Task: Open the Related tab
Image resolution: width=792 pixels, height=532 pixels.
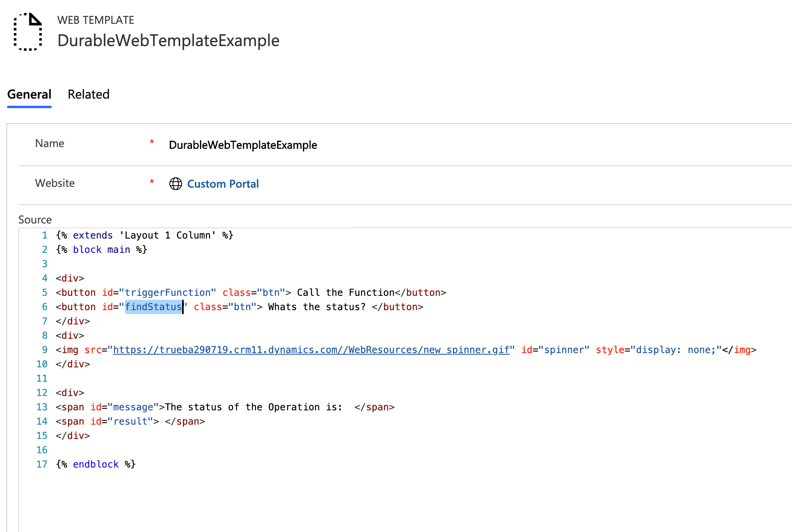Action: coord(88,94)
